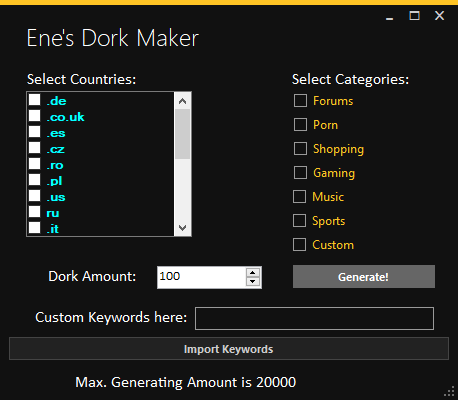
Task: Maximize the Dork Maker window
Action: coord(414,16)
